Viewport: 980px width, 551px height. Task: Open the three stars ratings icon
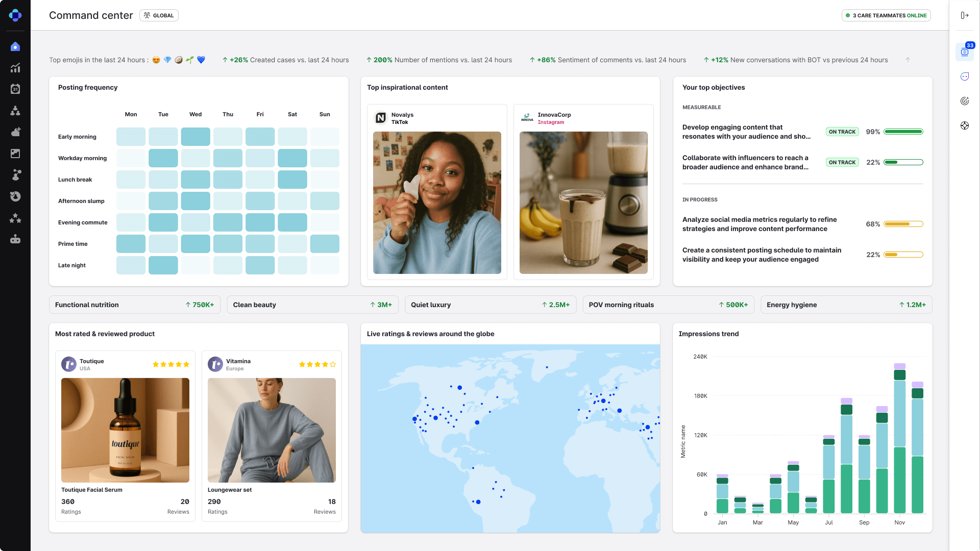[15, 218]
